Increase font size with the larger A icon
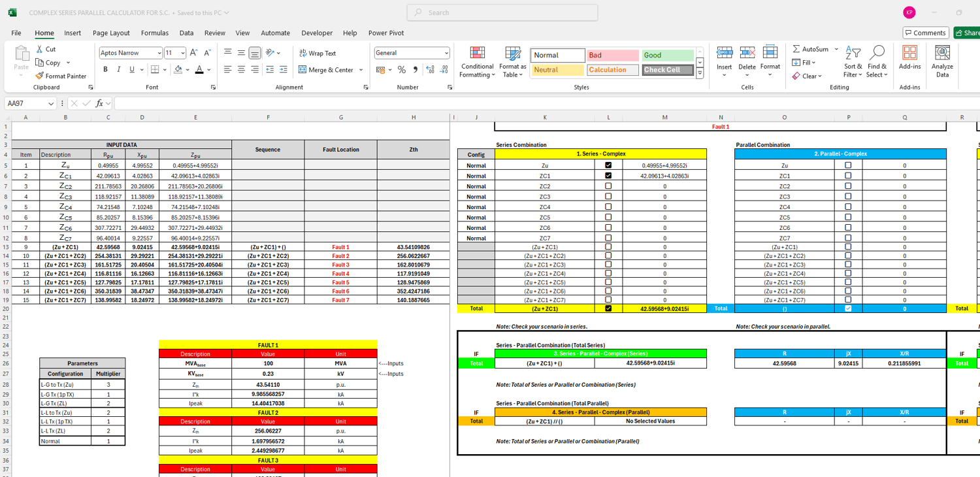980x477 pixels. coord(194,53)
